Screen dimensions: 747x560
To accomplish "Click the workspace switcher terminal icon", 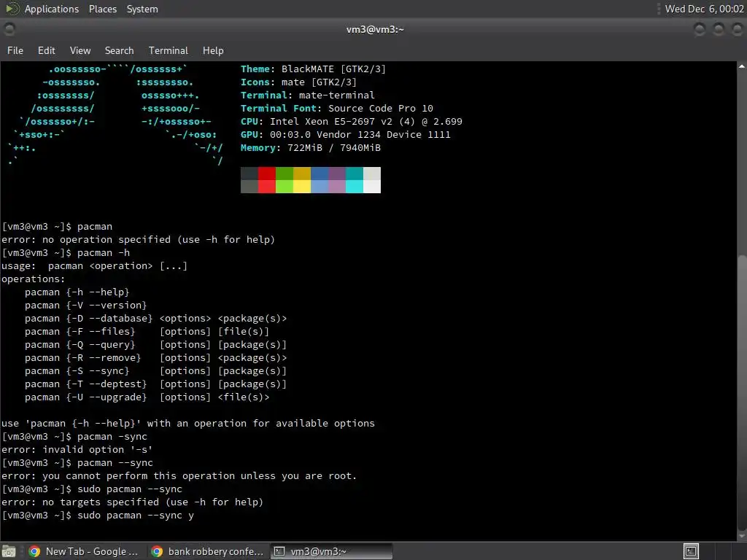I will [x=691, y=551].
